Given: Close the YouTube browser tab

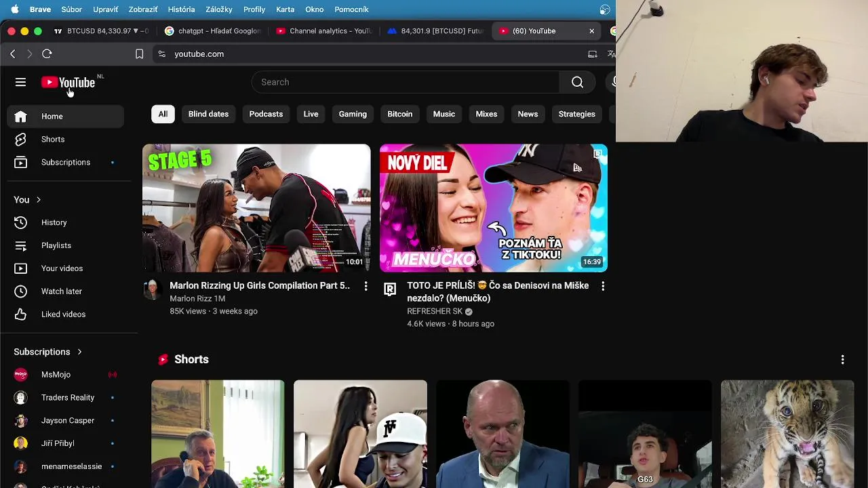Looking at the screenshot, I should pos(591,31).
